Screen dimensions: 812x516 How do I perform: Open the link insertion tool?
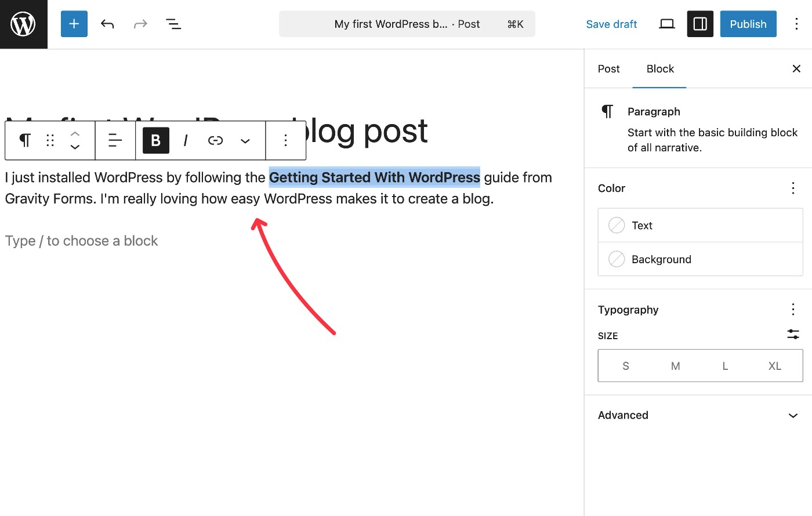coord(215,140)
